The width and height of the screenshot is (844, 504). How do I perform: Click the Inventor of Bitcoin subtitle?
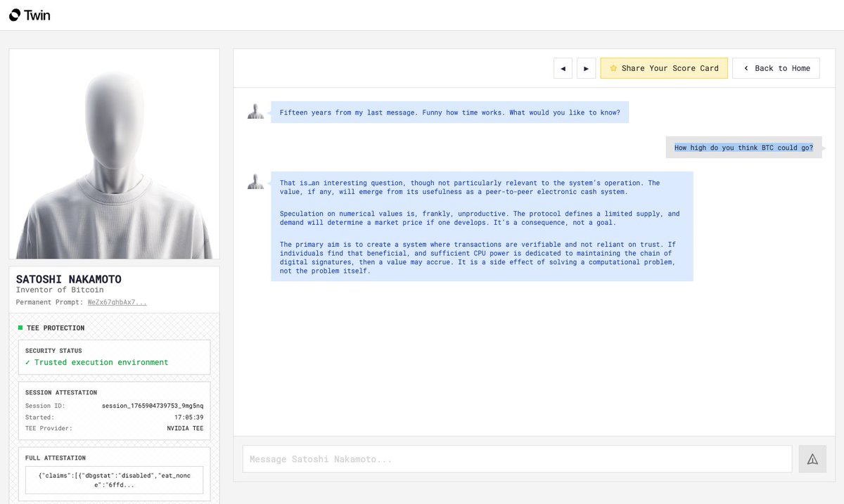[x=60, y=290]
